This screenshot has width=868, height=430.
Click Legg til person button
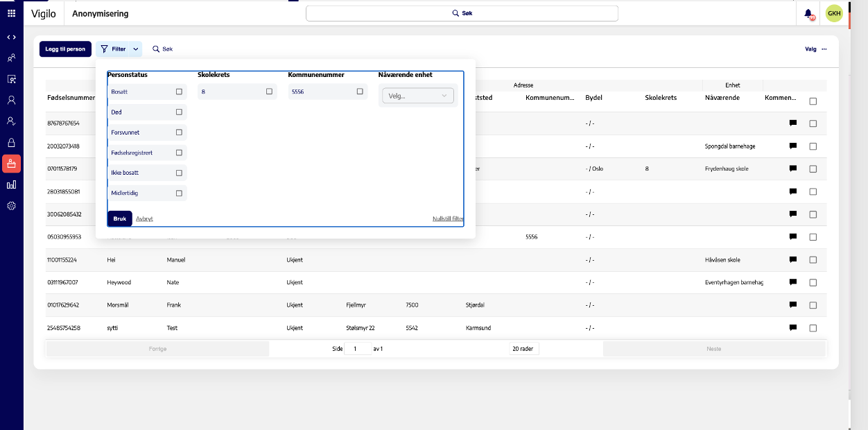(65, 49)
